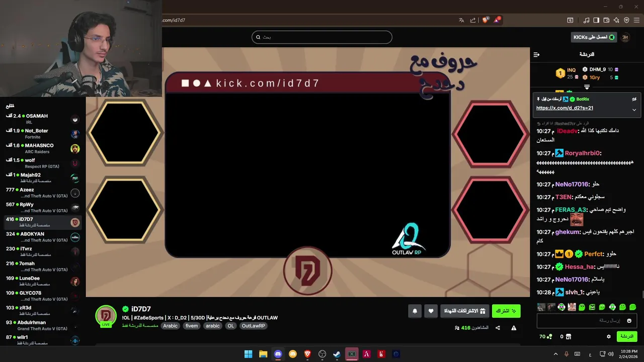The image size is (644, 362).
Task: Open the user profile avatar menu
Action: pyautogui.click(x=625, y=37)
